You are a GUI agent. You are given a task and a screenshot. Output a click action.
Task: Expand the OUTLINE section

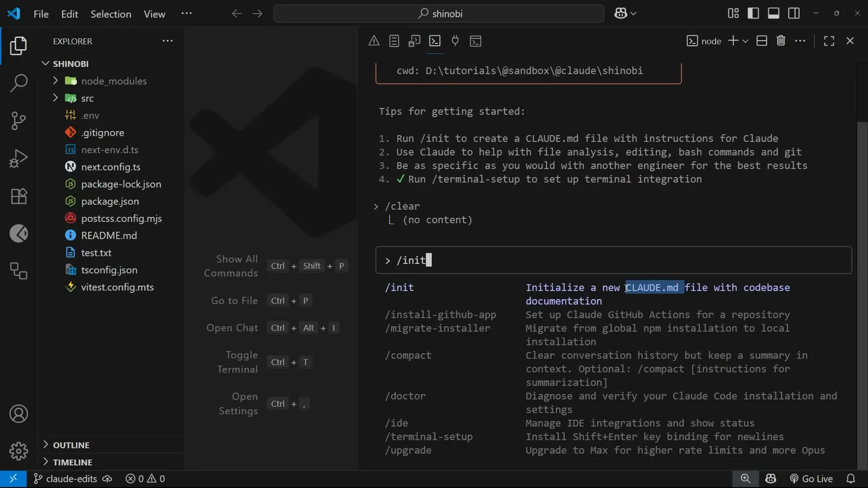46,445
